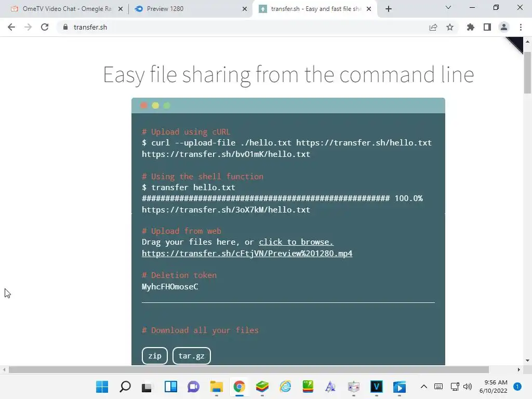The width and height of the screenshot is (532, 399).
Task: Open Task View on the taskbar
Action: point(147,387)
